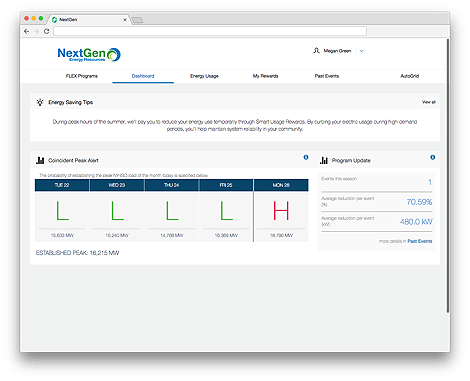Image resolution: width=470 pixels, height=381 pixels.
Task: Click the browser forward arrow button
Action: [x=36, y=31]
